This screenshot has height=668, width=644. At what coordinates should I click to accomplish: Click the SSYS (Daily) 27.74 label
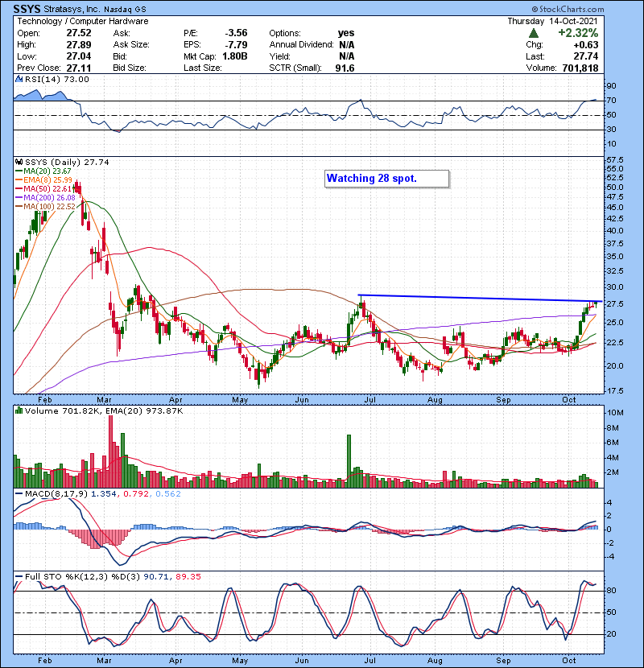(x=67, y=163)
